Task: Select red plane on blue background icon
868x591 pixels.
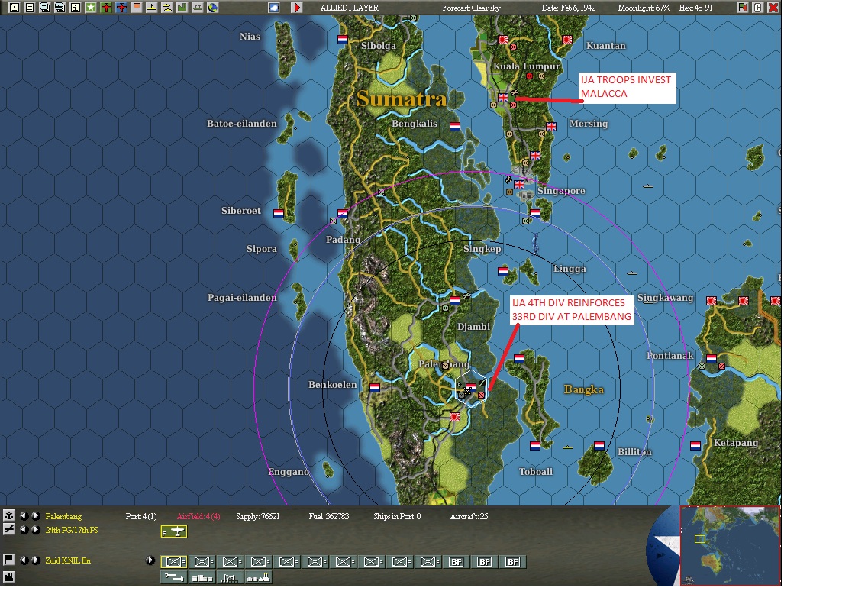Action: tap(121, 7)
